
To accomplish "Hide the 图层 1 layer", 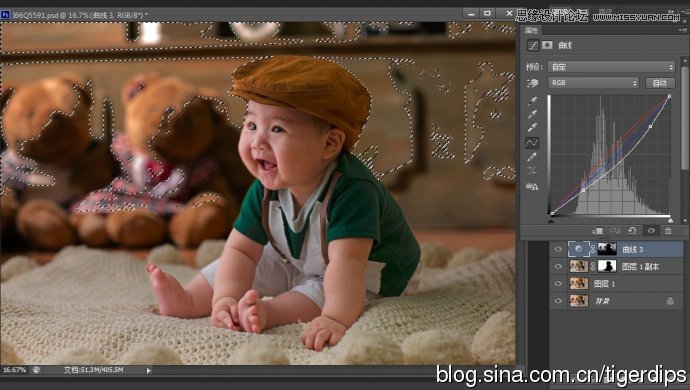I will click(558, 284).
